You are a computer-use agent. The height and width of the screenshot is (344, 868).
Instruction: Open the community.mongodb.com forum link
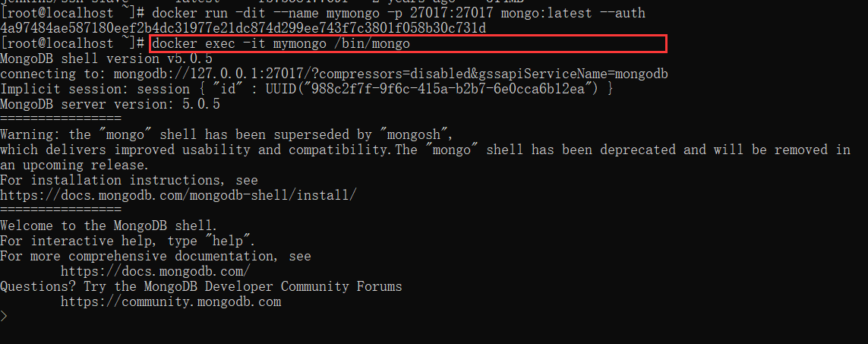pyautogui.click(x=171, y=301)
